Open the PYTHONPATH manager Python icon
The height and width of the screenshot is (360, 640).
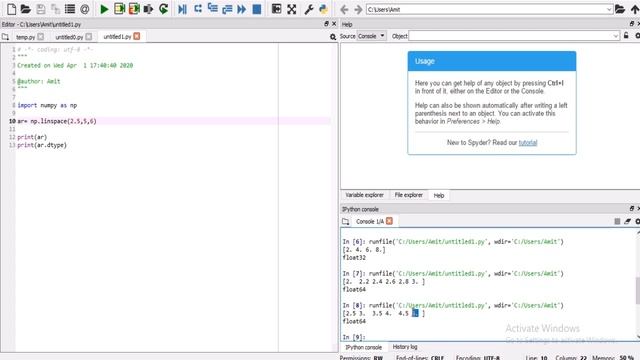click(x=323, y=9)
